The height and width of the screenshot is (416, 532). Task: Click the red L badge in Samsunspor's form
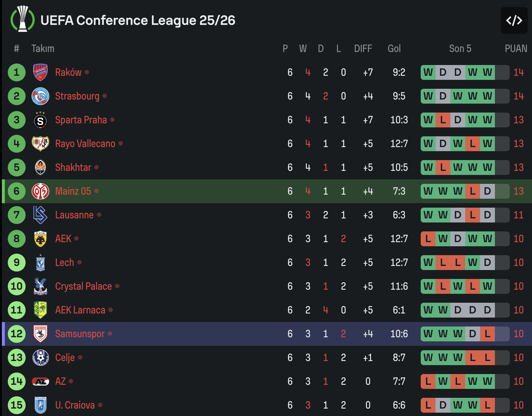[x=487, y=334]
